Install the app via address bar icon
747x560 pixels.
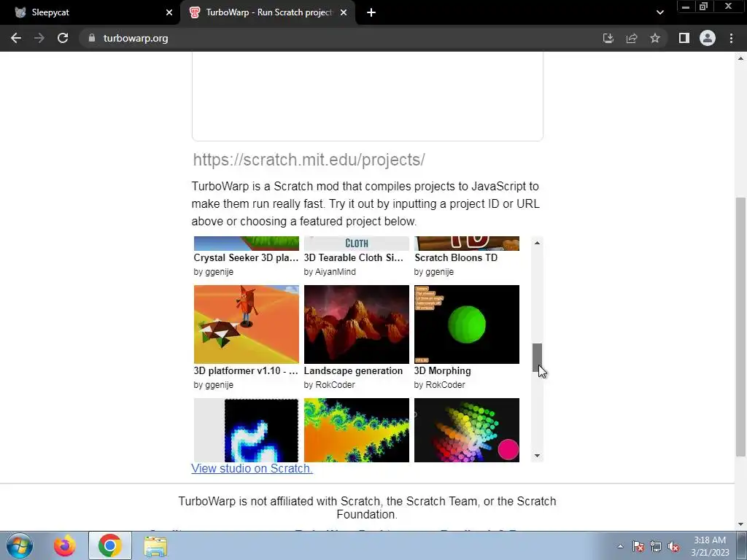pos(608,38)
